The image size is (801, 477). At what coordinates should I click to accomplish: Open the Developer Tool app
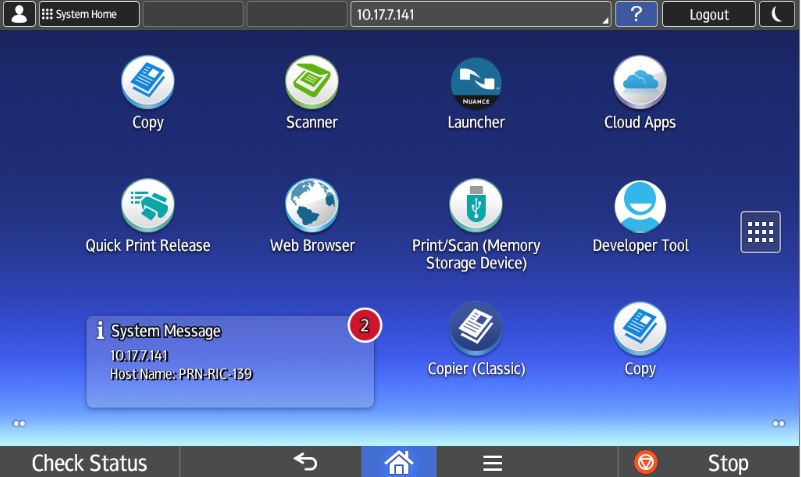pos(639,206)
